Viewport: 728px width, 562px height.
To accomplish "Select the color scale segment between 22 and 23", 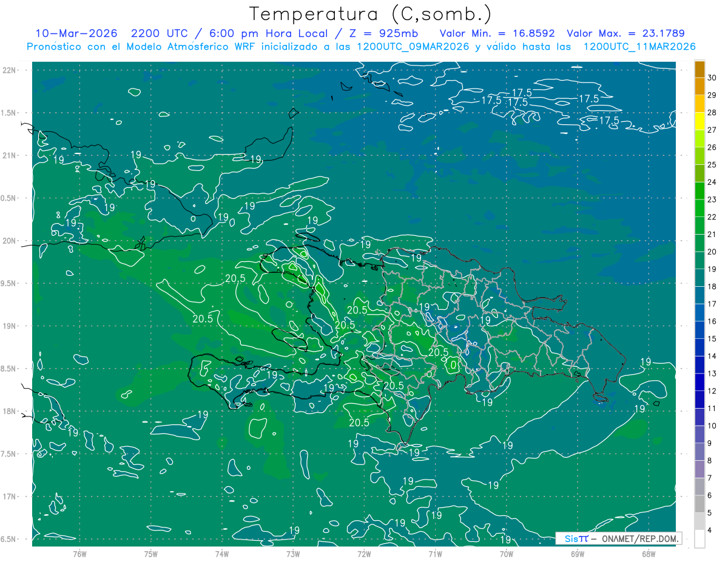I will (x=700, y=208).
